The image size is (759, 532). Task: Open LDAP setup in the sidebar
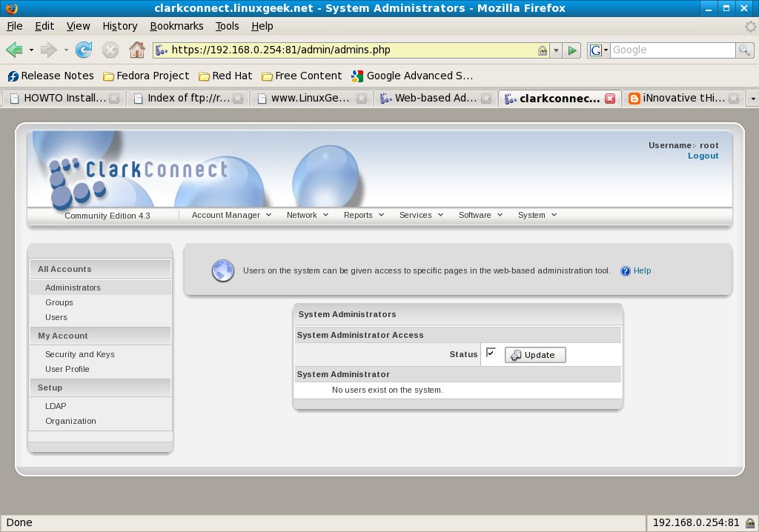(56, 406)
